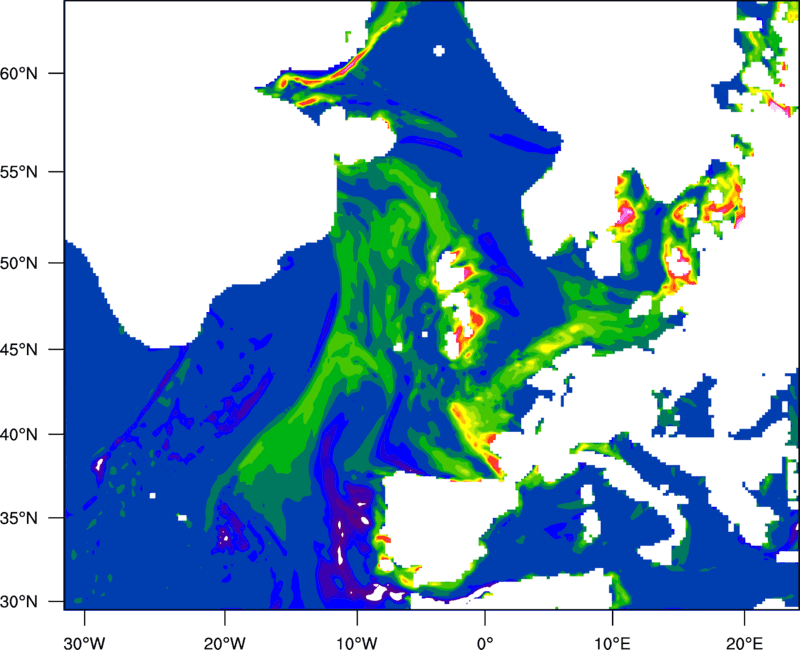Click the 55°N latitude label

point(19,172)
